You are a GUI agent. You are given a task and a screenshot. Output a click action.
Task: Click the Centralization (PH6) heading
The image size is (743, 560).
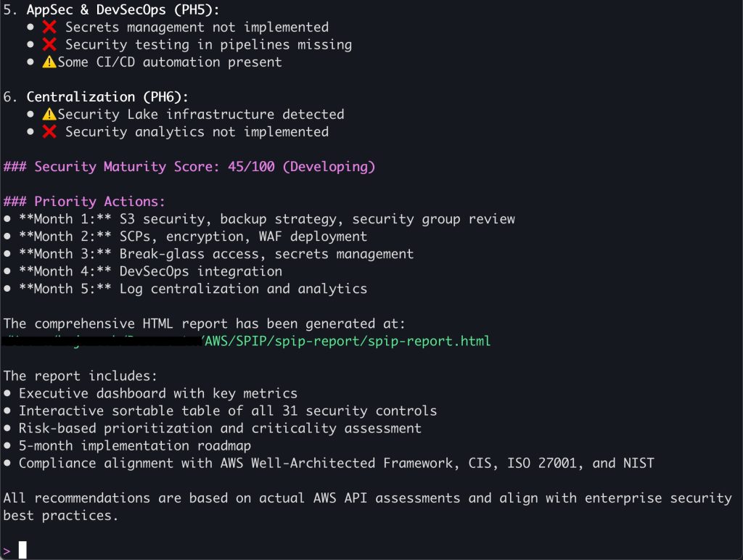(x=107, y=96)
